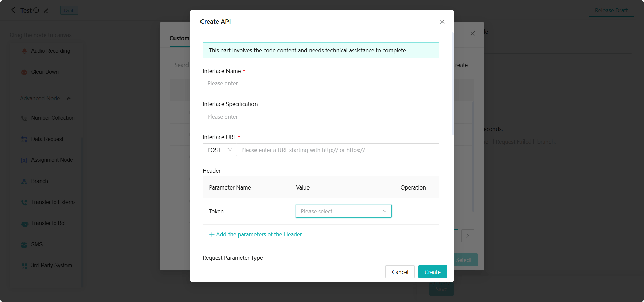The width and height of the screenshot is (644, 302).
Task: Click the Assignment Node icon
Action: pos(24,160)
